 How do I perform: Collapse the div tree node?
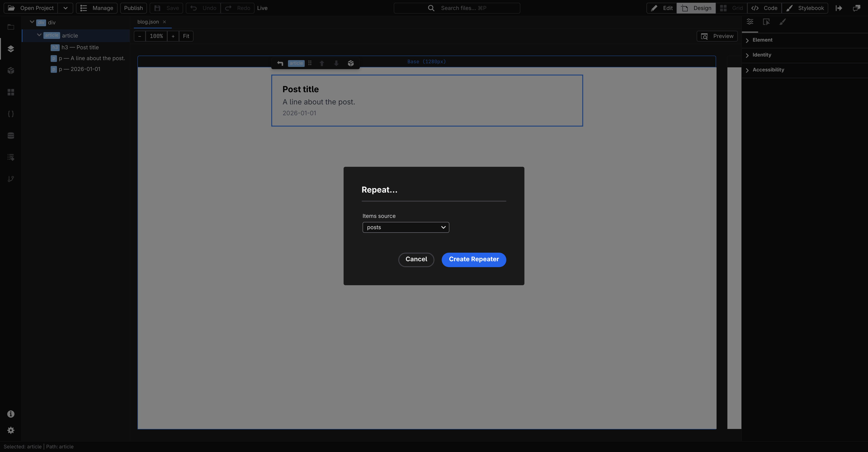(x=32, y=22)
